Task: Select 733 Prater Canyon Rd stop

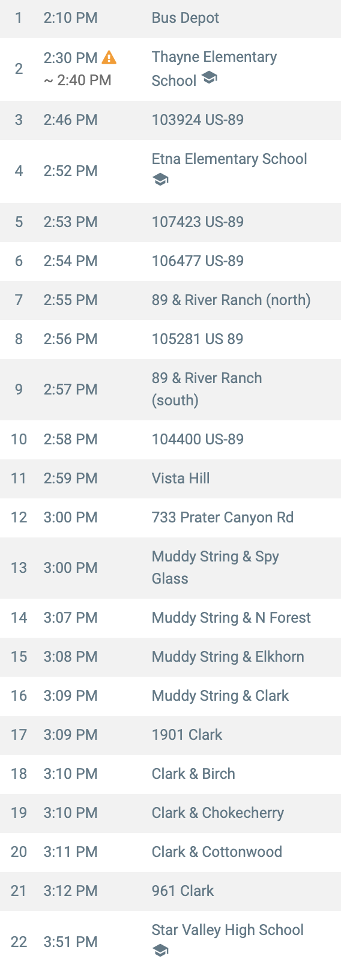Action: click(170, 518)
